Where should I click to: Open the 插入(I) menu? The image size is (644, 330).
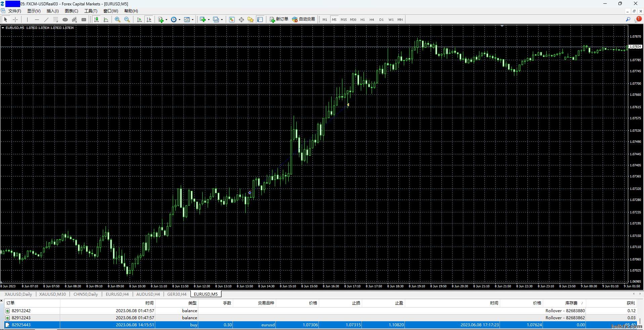point(53,11)
